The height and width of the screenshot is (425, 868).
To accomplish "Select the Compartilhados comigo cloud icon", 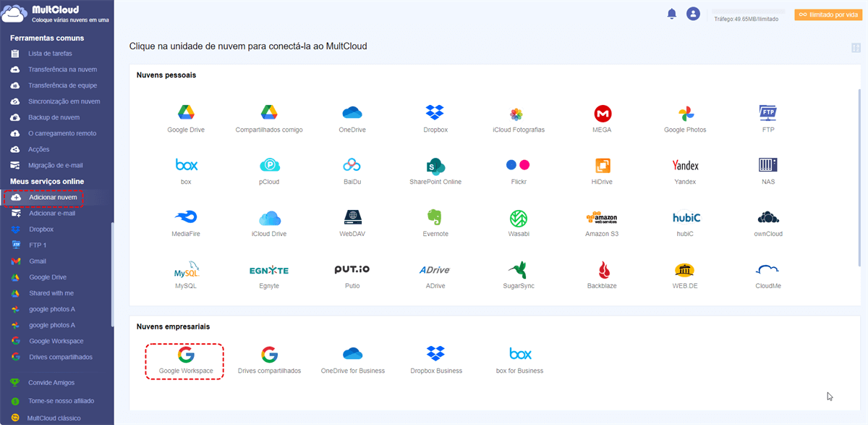I will pos(269,113).
